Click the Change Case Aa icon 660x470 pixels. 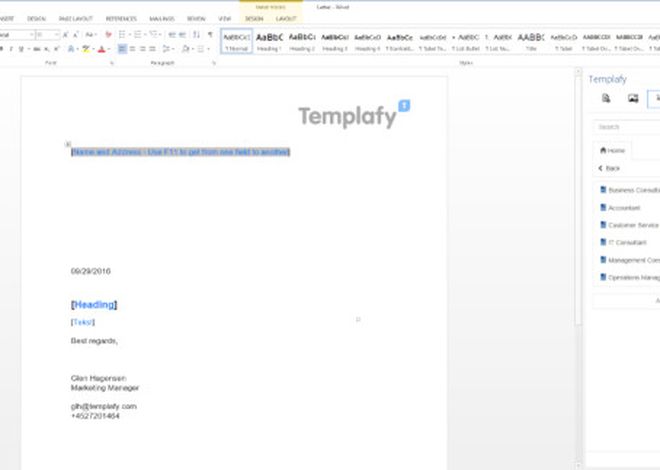89,35
